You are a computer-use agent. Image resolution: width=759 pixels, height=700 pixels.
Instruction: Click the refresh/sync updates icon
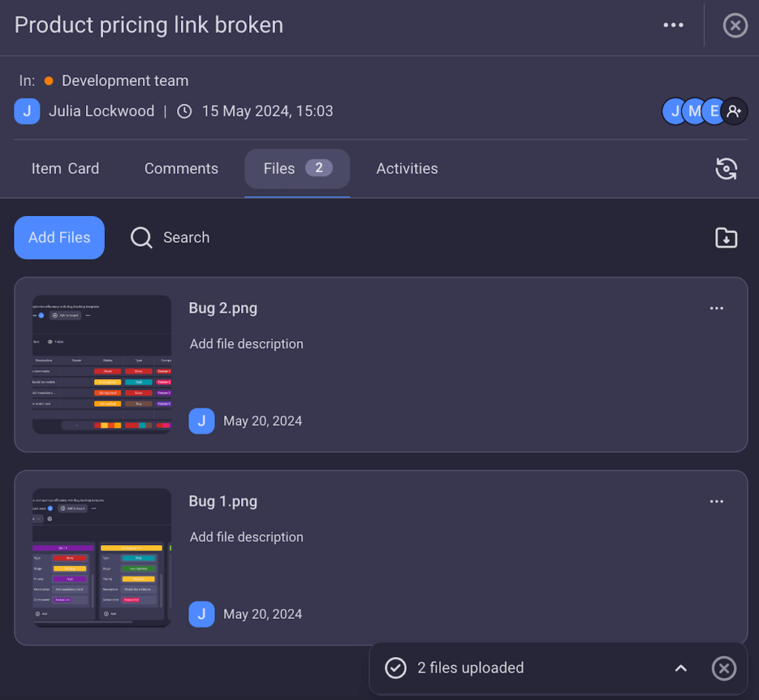[726, 168]
